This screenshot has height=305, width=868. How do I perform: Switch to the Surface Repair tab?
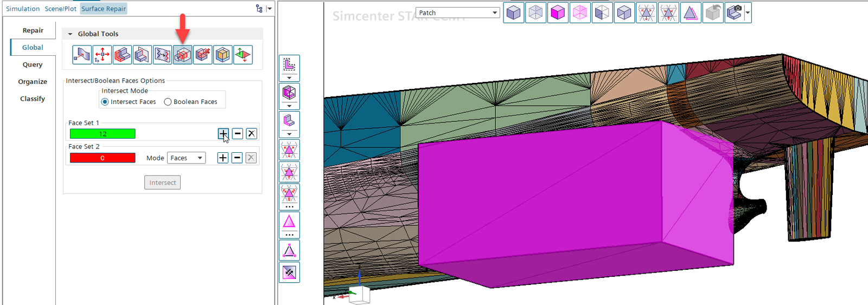coord(104,9)
